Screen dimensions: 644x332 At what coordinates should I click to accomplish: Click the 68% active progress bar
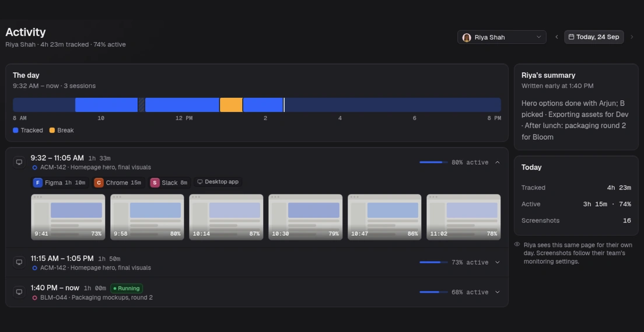(433, 292)
